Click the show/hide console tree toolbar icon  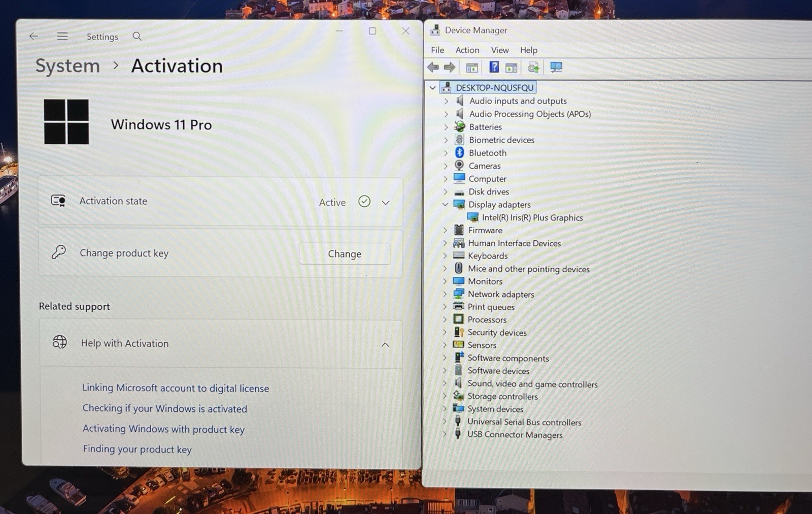[x=472, y=67]
